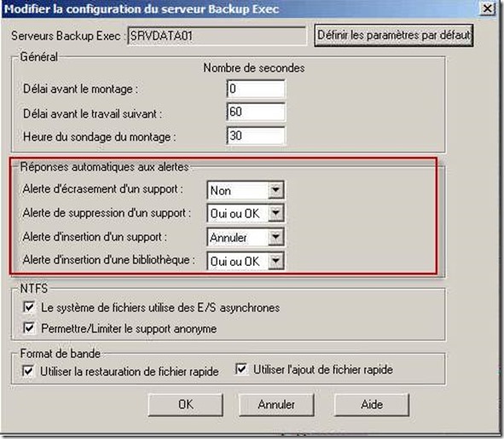Click the Serveurs Backup Exec field SRVDATA01

tap(217, 36)
